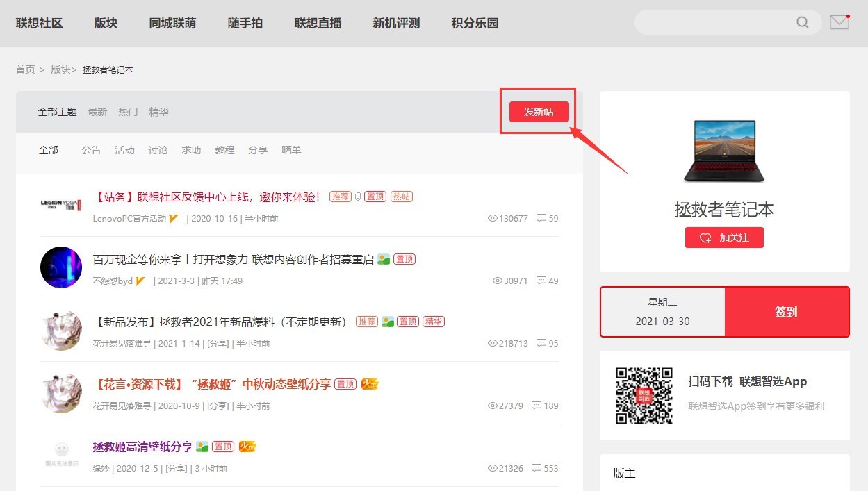868x491 pixels.
Task: Filter posts by 公告
Action: pyautogui.click(x=91, y=150)
